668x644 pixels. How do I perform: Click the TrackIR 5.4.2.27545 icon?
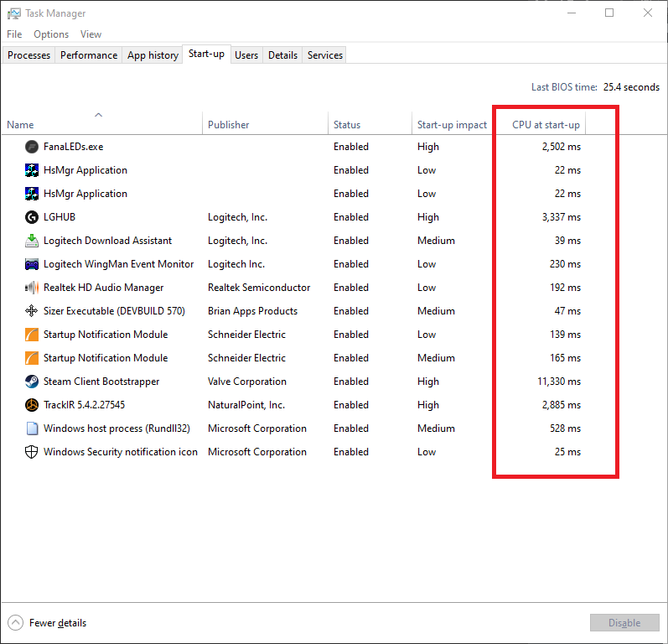pos(32,405)
